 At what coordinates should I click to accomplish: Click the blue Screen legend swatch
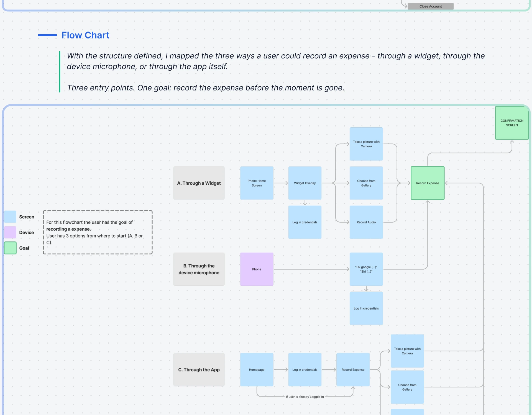[10, 217]
